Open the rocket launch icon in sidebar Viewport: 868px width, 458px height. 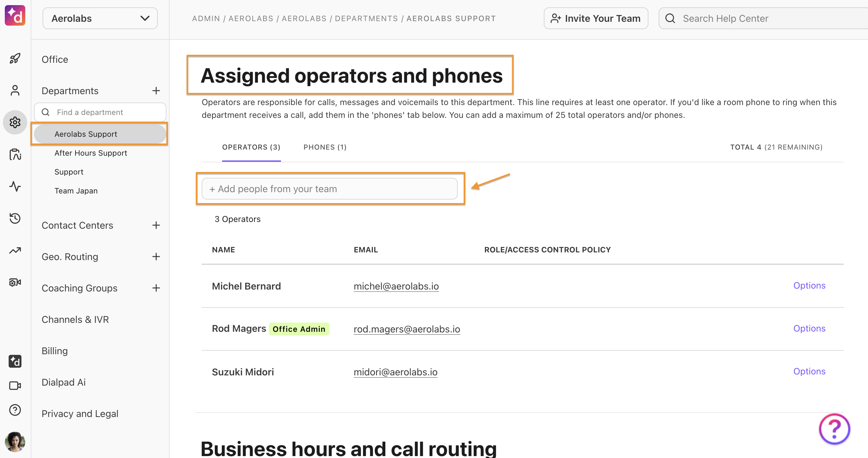click(15, 58)
